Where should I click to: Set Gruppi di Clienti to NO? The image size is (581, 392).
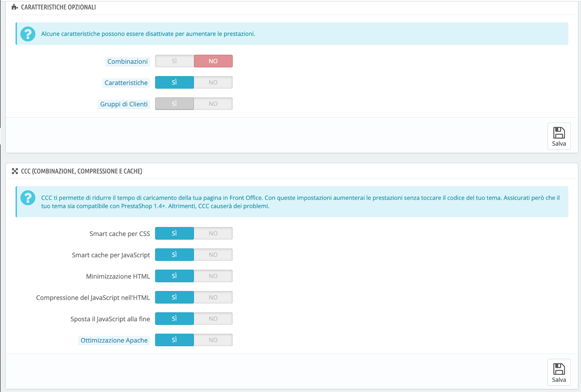pyautogui.click(x=213, y=104)
